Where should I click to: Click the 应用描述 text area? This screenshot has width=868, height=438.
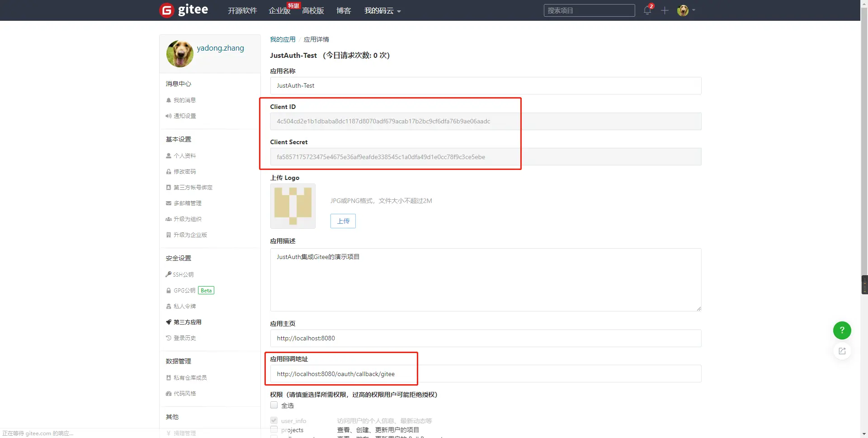(486, 280)
